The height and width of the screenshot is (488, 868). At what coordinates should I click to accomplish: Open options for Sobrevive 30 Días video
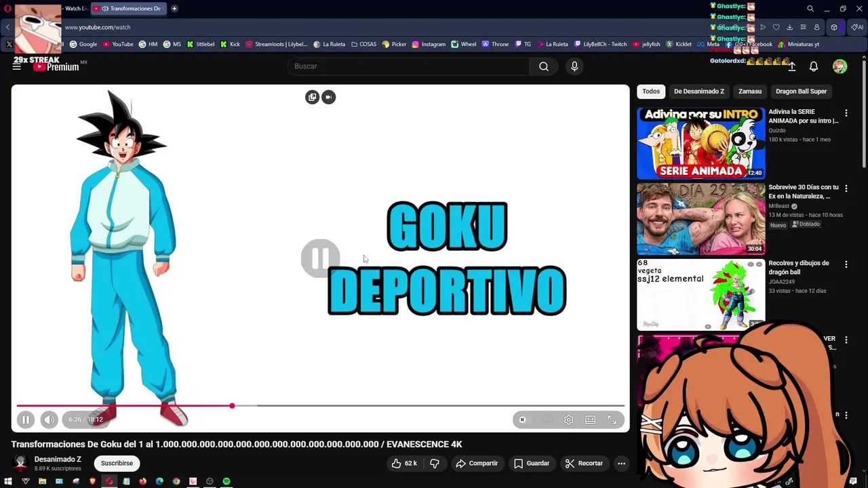point(846,188)
